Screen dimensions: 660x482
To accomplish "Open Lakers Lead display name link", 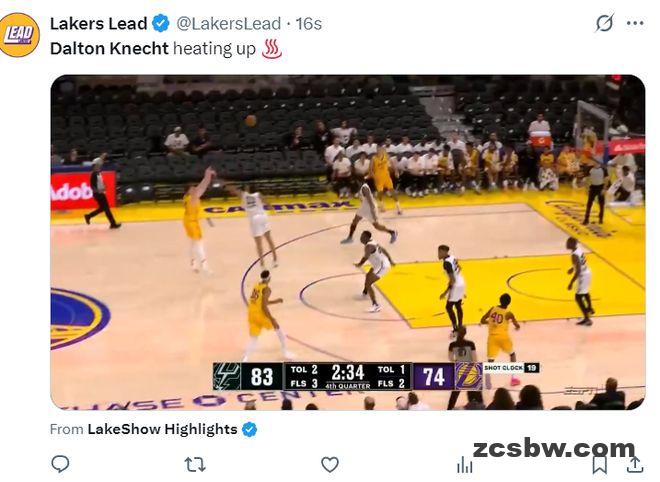I will (98, 24).
